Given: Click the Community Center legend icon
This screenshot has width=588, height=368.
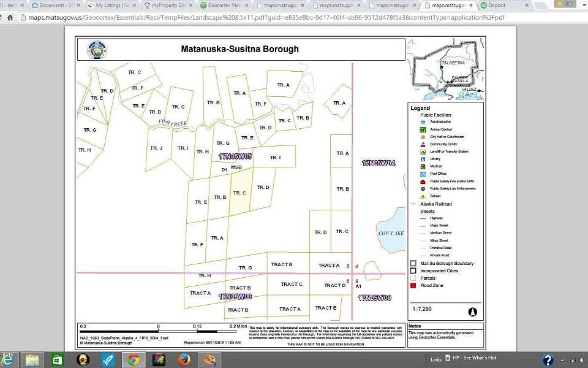Looking at the screenshot, I should (423, 144).
